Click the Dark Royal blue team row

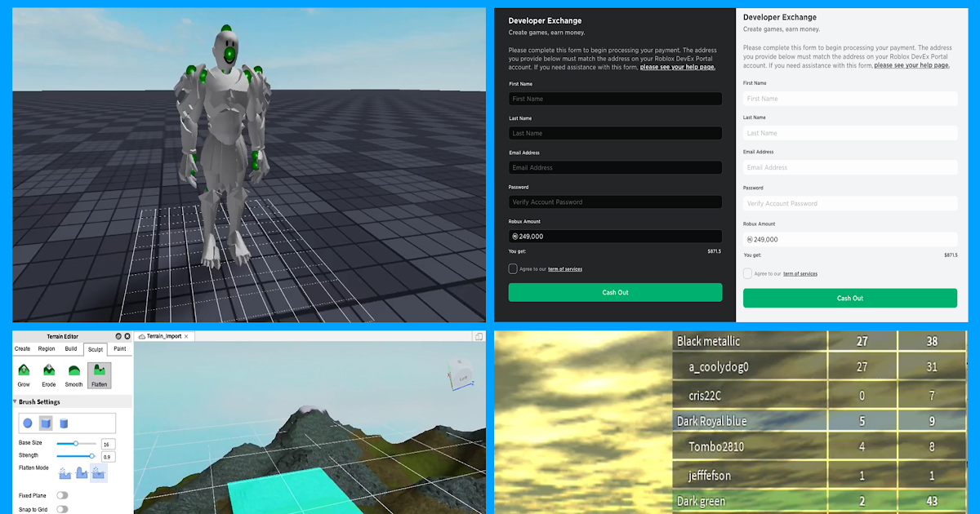pos(820,421)
